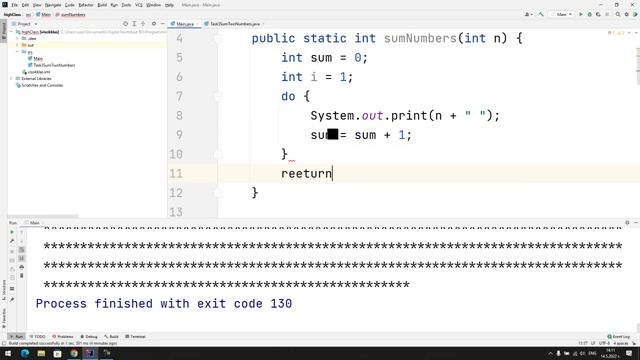Open Project panel settings gear
640x360 pixels.
coord(154,24)
